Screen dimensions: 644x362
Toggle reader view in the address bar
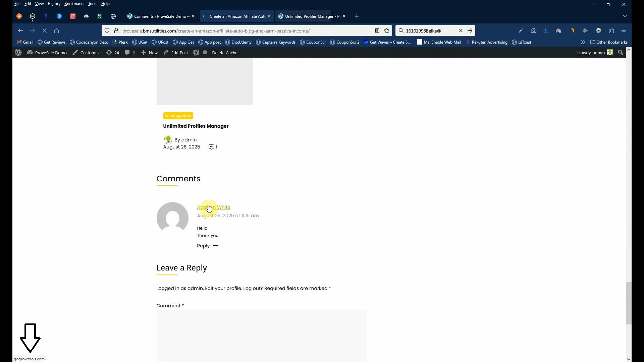tap(377, 31)
